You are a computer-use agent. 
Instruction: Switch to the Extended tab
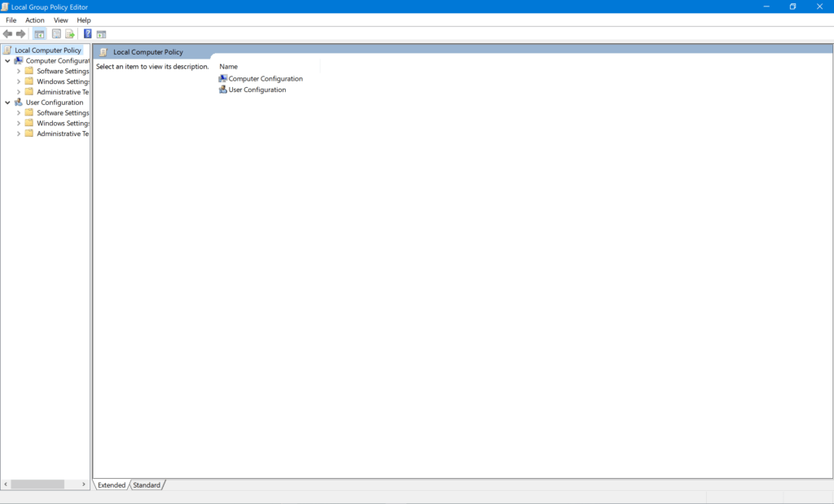111,484
